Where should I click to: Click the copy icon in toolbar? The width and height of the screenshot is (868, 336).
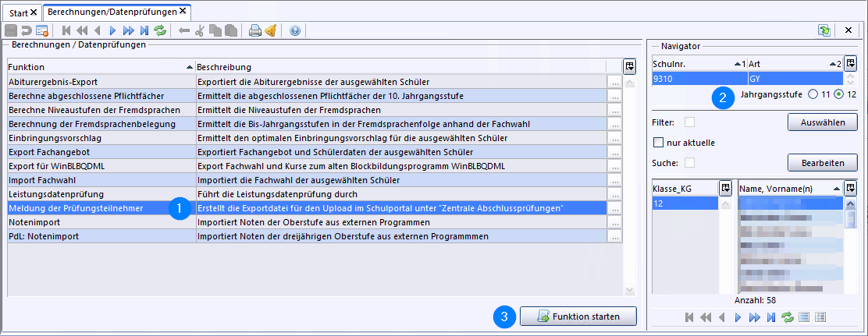pos(215,30)
